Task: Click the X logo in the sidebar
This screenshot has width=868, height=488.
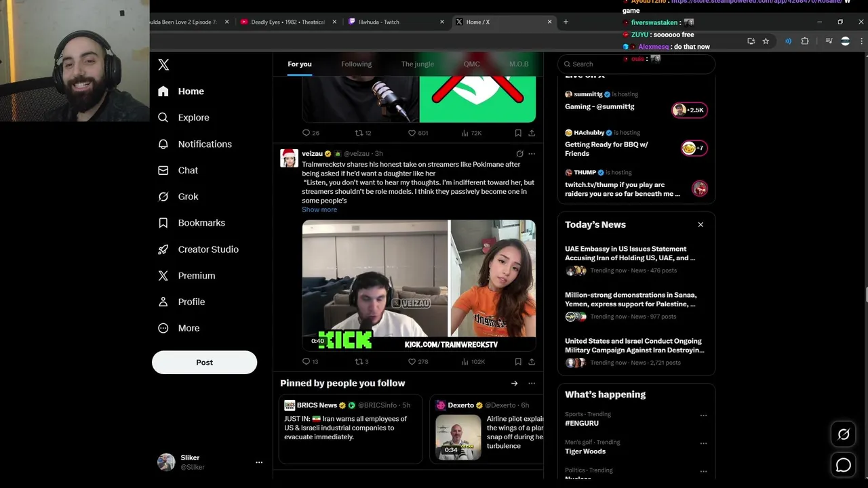Action: coord(163,64)
